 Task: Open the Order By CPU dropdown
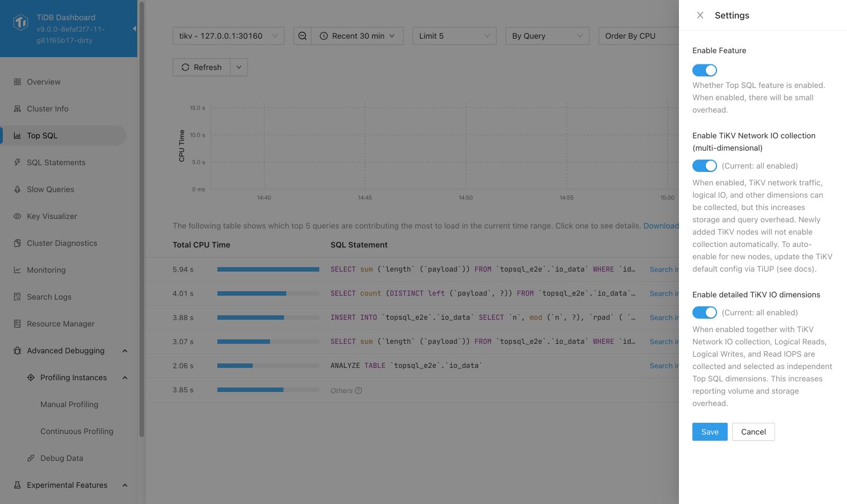click(639, 36)
